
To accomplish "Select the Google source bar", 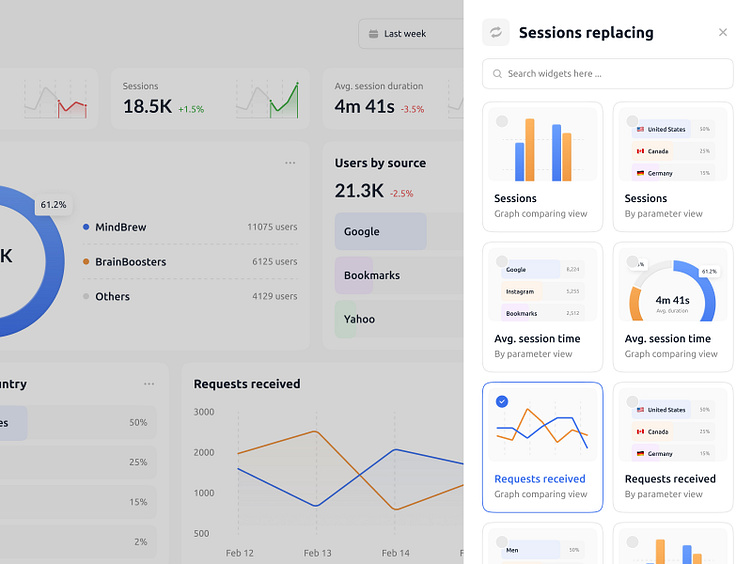I will (381, 231).
